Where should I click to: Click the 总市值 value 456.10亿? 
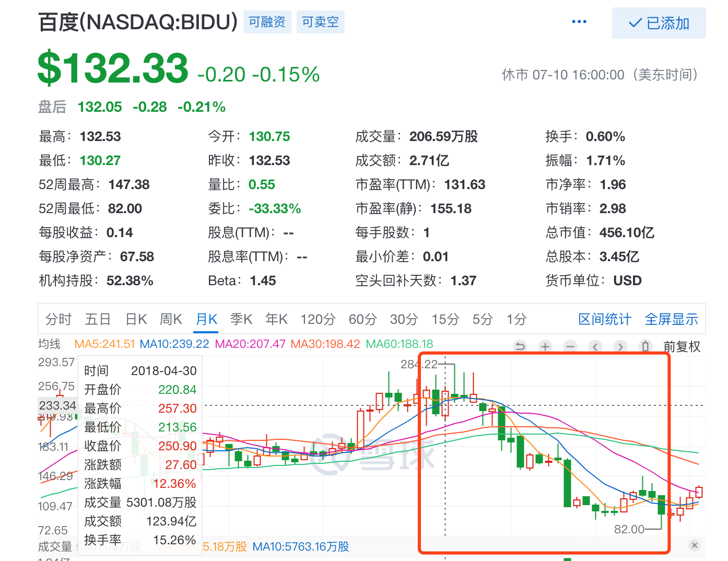coord(627,232)
